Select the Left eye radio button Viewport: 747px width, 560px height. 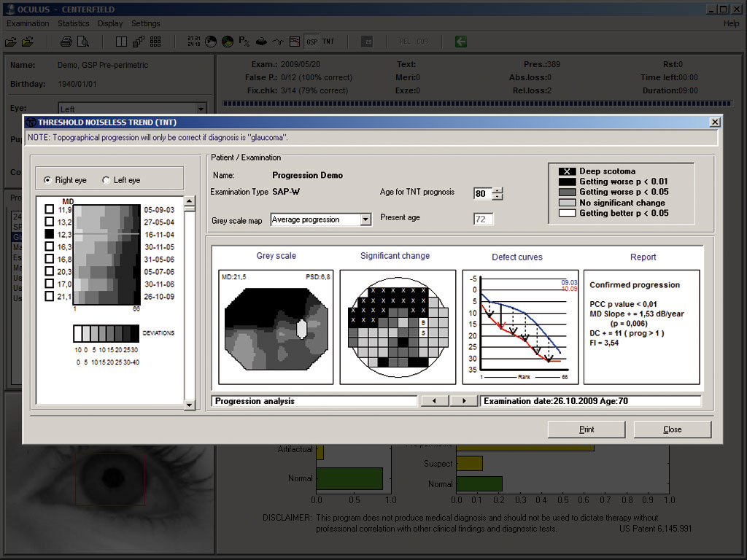point(106,180)
